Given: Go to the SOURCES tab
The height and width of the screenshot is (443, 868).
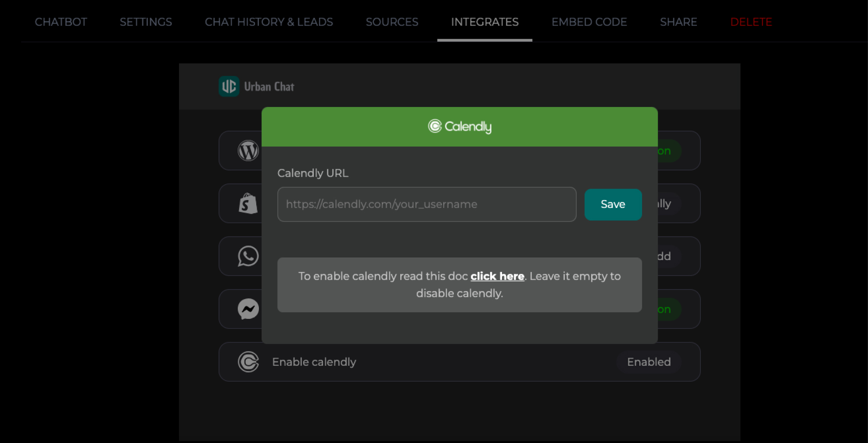Looking at the screenshot, I should [392, 22].
